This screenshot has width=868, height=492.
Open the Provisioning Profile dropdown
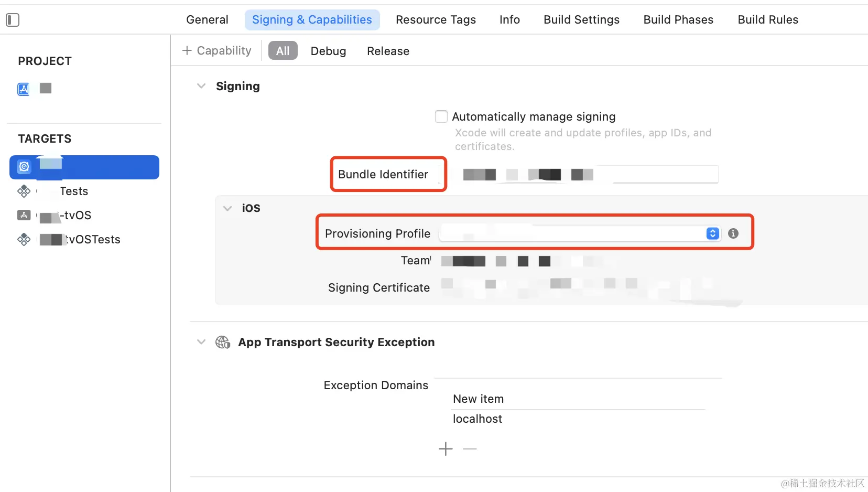(x=712, y=233)
